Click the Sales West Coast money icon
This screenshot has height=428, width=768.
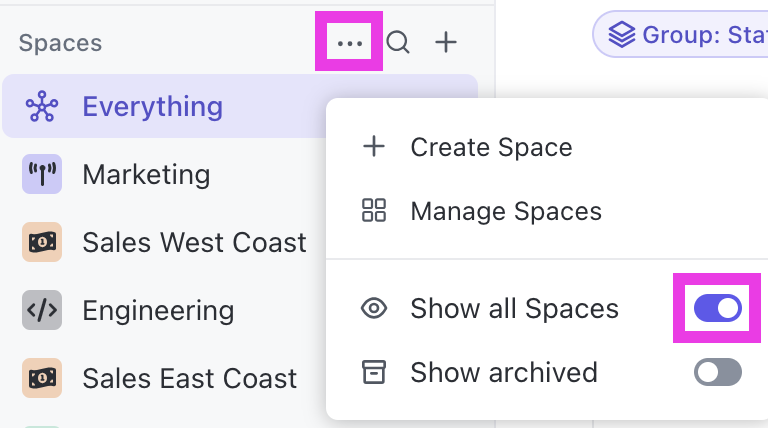click(42, 242)
